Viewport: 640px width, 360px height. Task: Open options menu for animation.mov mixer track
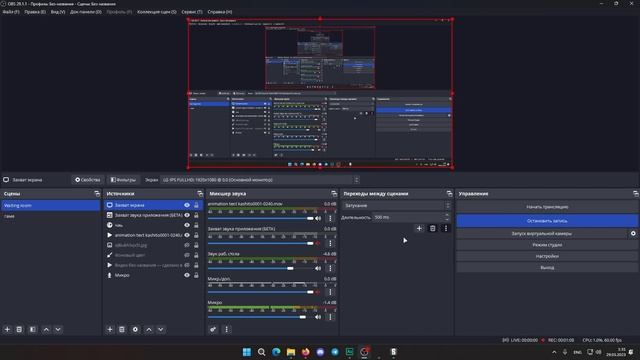click(330, 219)
